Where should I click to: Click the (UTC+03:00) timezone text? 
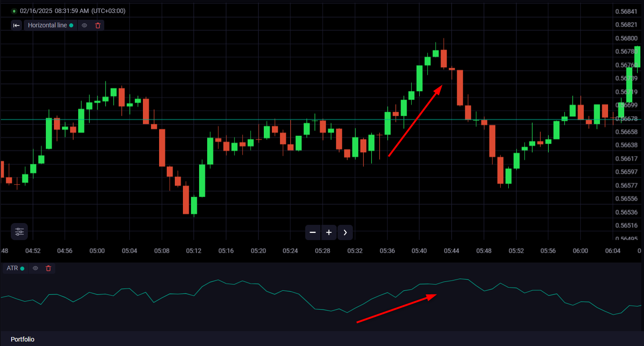(108, 11)
